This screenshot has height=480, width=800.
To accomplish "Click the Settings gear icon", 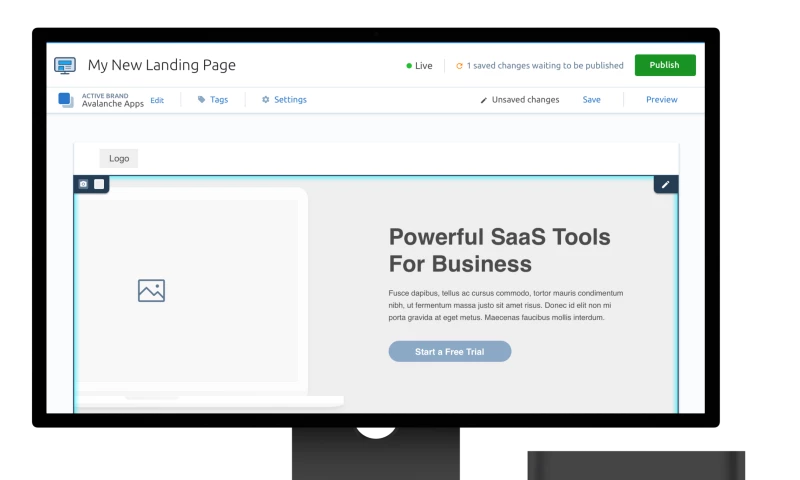I will [265, 99].
